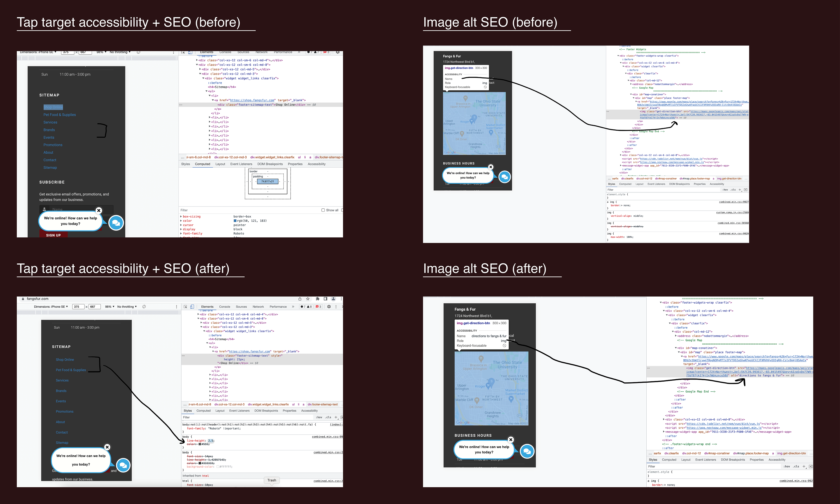The image size is (840, 504).
Task: Click computed sidebar icon right of plus in Image alt (after)
Action: tap(810, 467)
